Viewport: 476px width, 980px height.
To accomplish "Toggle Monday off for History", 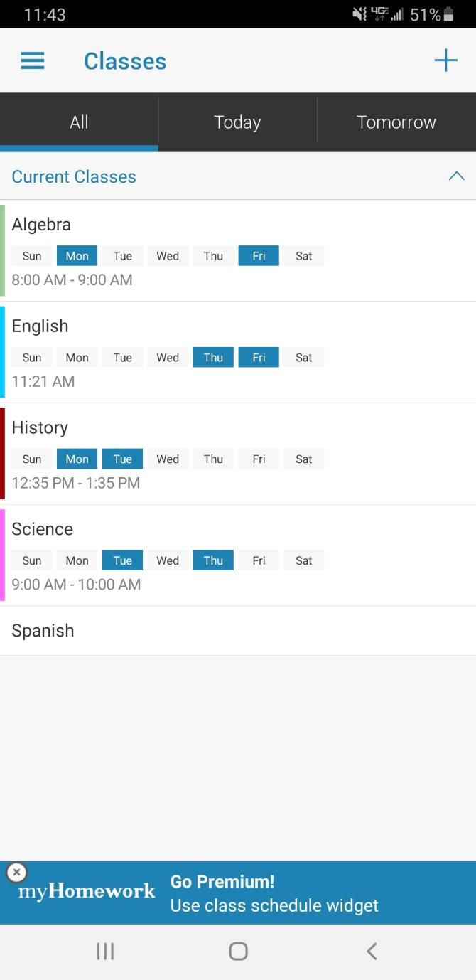I will (x=76, y=459).
